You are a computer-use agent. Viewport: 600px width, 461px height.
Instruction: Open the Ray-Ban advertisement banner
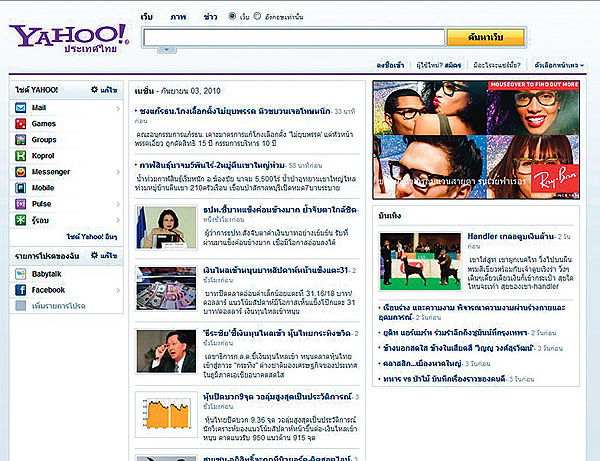point(476,140)
